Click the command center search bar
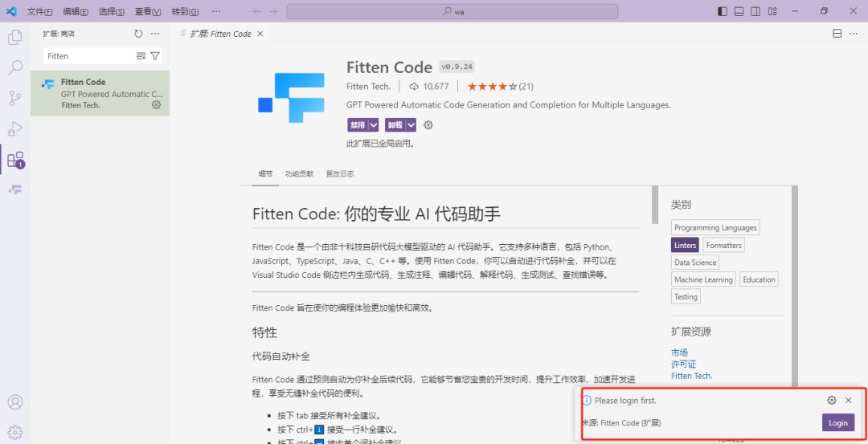 click(x=452, y=11)
